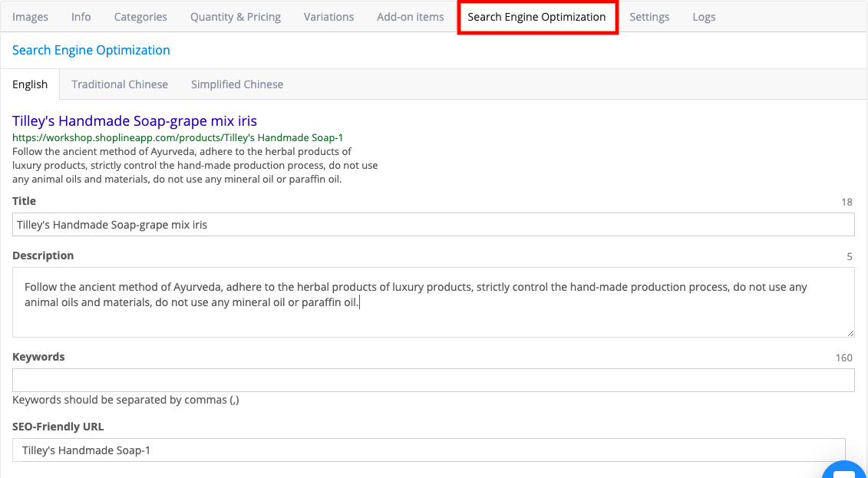Viewport: 868px width, 478px height.
Task: Switch to Simplified Chinese tab
Action: [x=237, y=84]
